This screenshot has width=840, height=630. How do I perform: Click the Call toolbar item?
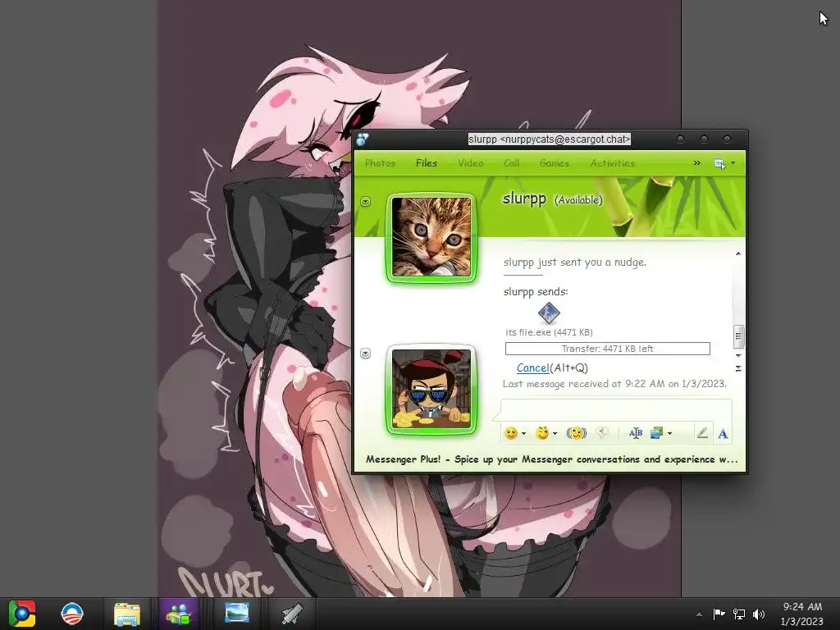(x=512, y=163)
